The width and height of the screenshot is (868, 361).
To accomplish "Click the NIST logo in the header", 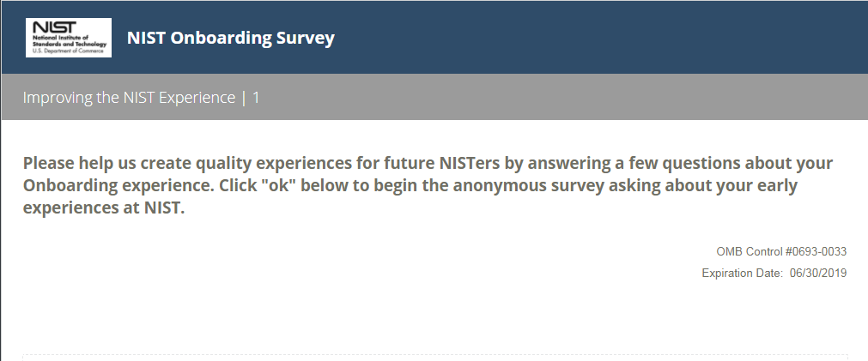I will (x=69, y=38).
